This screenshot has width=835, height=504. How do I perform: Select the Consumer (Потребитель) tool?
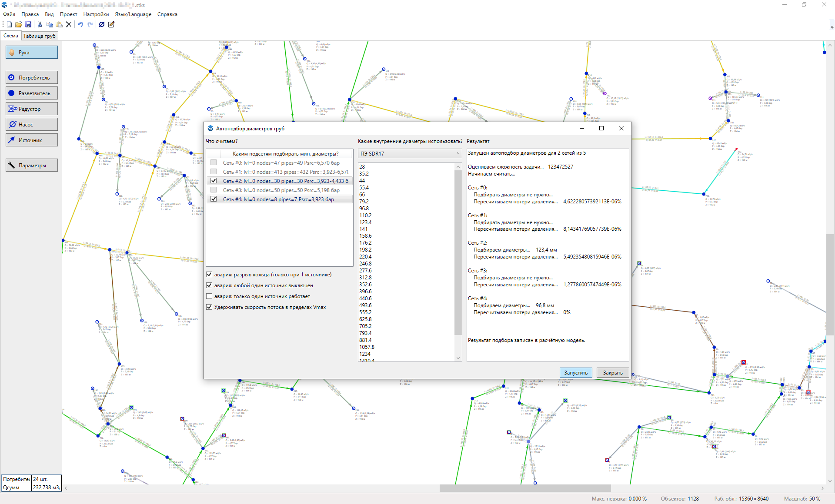click(31, 78)
